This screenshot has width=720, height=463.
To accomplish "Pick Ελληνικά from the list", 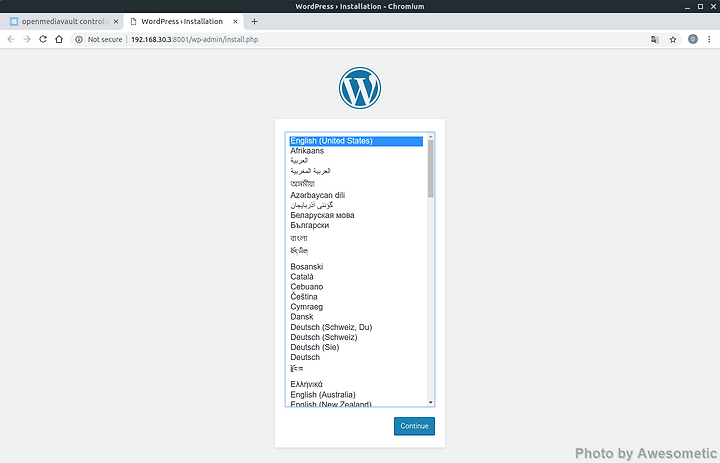I will [356, 384].
